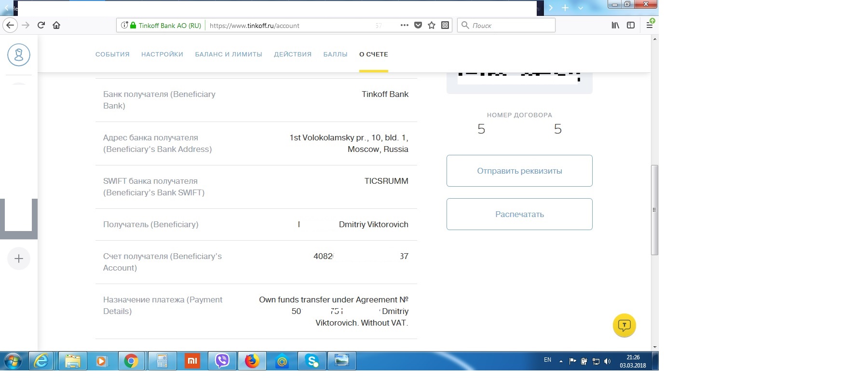Screen dimensions: 868x382
Task: Open the taskbar clock and date
Action: tap(633, 361)
